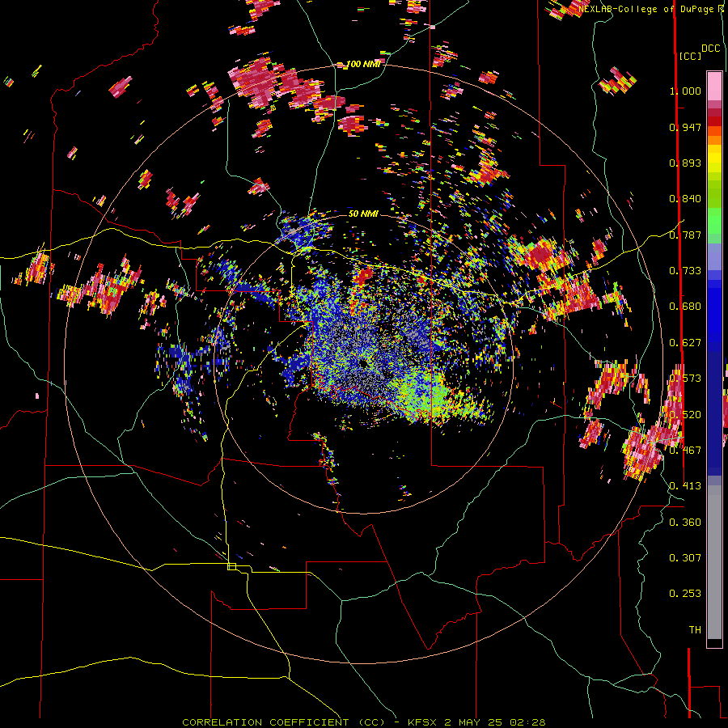Click the black radar site dot at center
Image resolution: width=728 pixels, height=728 pixels.
point(363,363)
